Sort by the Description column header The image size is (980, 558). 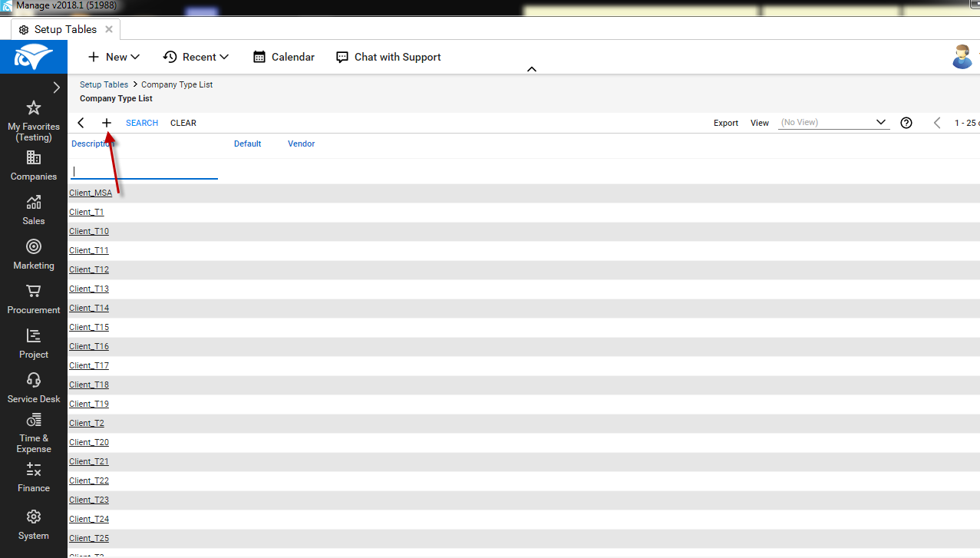click(x=93, y=144)
